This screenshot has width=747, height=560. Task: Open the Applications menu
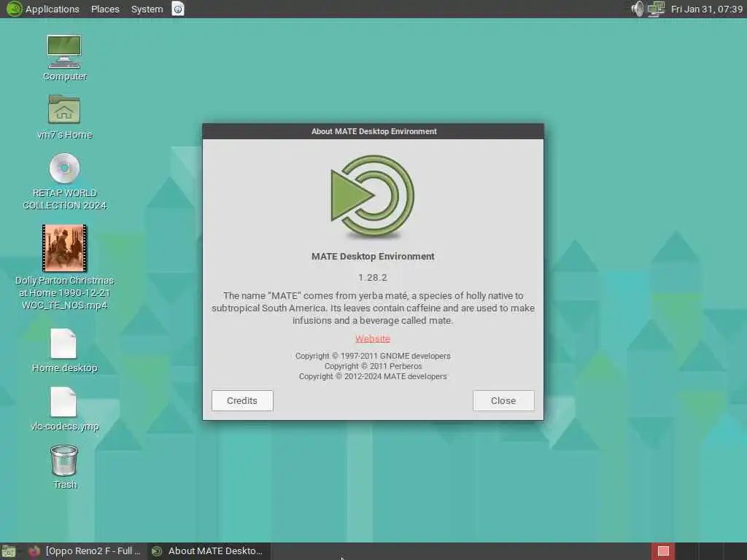point(43,9)
